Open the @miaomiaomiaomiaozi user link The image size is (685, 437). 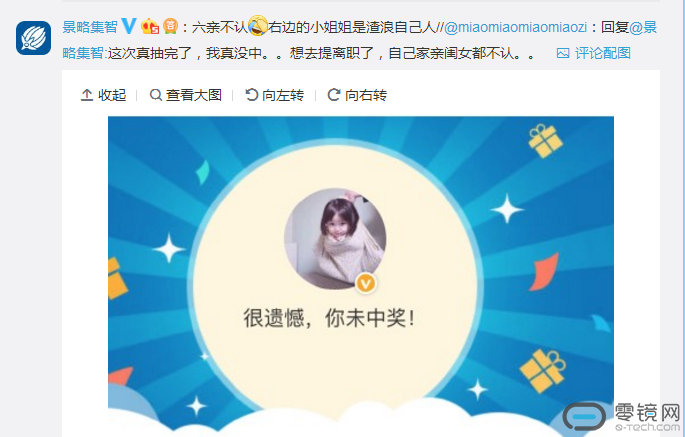pos(515,27)
